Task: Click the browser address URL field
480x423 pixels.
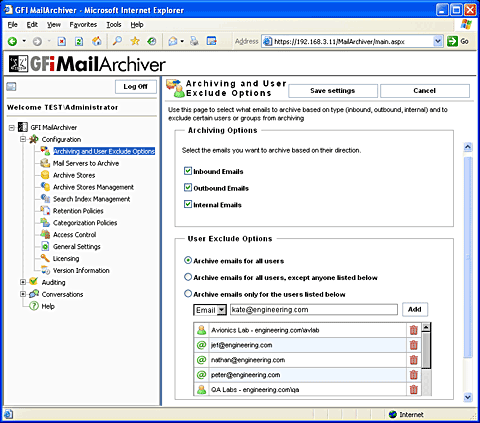Action: click(x=348, y=41)
